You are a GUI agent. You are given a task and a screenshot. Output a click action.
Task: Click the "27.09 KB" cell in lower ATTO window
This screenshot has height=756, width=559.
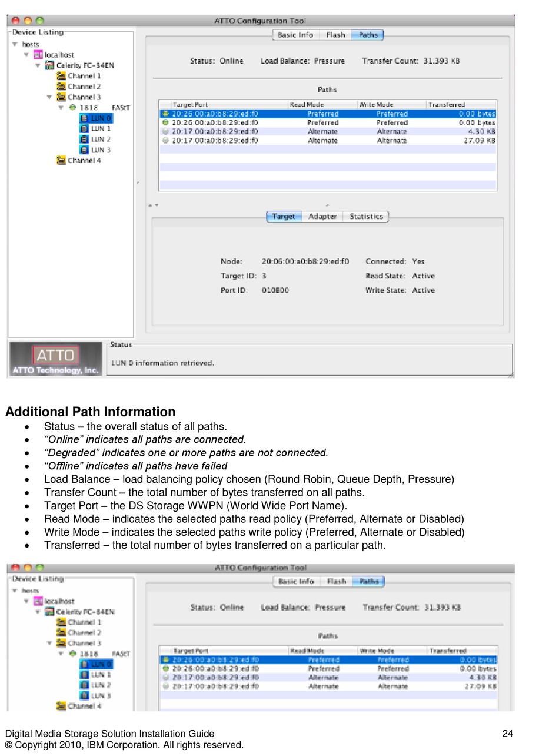pos(481,687)
